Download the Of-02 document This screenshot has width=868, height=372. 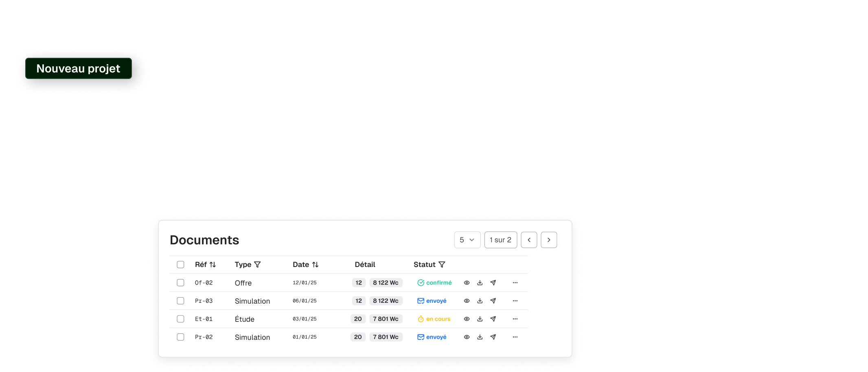pyautogui.click(x=480, y=283)
